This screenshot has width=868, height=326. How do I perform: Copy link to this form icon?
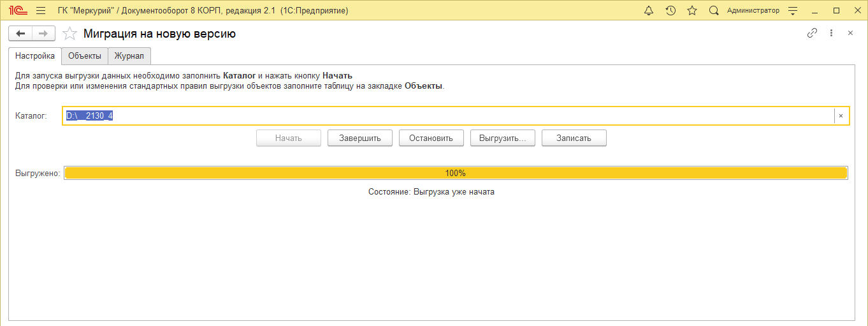812,33
